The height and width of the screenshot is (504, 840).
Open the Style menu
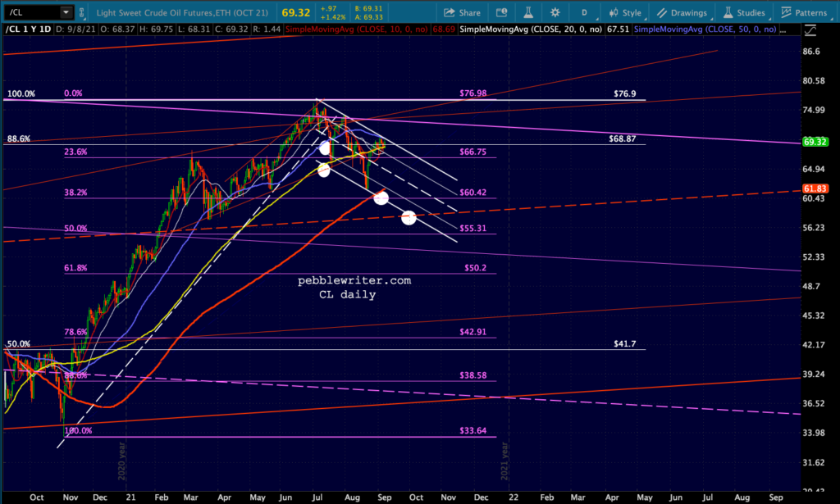pos(625,12)
